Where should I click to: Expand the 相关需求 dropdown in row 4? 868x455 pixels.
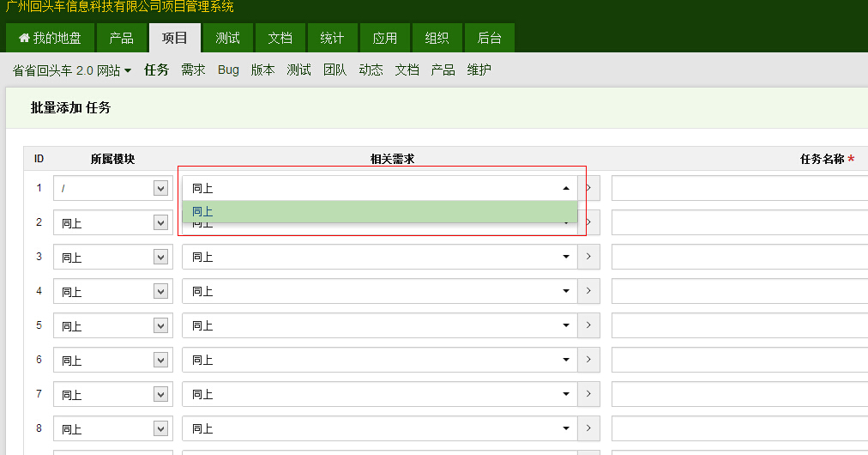point(380,292)
